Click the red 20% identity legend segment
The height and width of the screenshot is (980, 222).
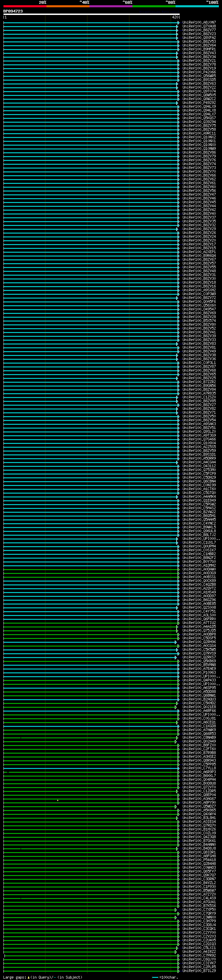[25, 7]
